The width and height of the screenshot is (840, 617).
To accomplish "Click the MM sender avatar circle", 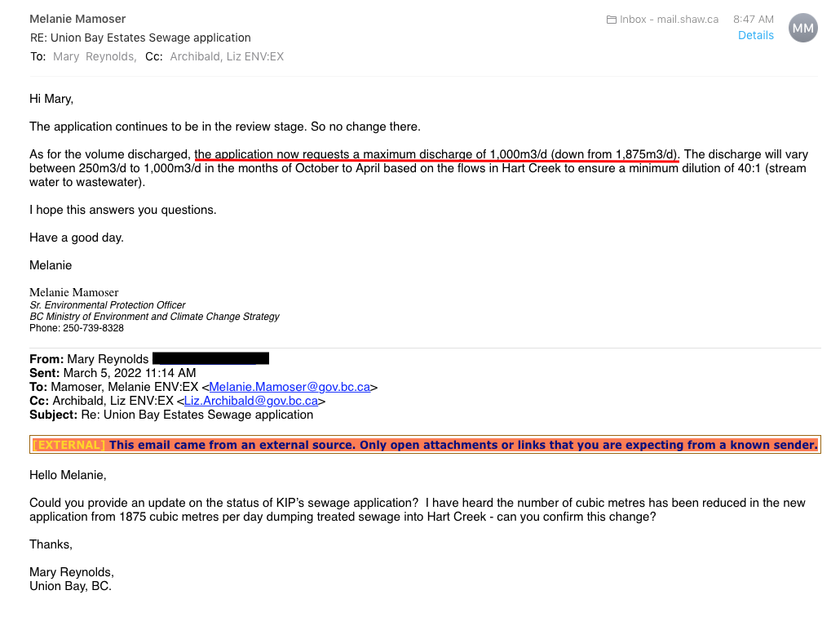I will click(802, 28).
